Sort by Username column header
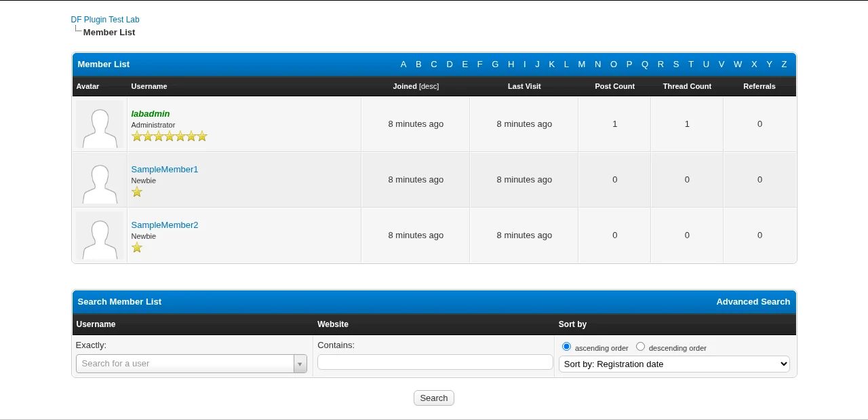 tap(149, 86)
